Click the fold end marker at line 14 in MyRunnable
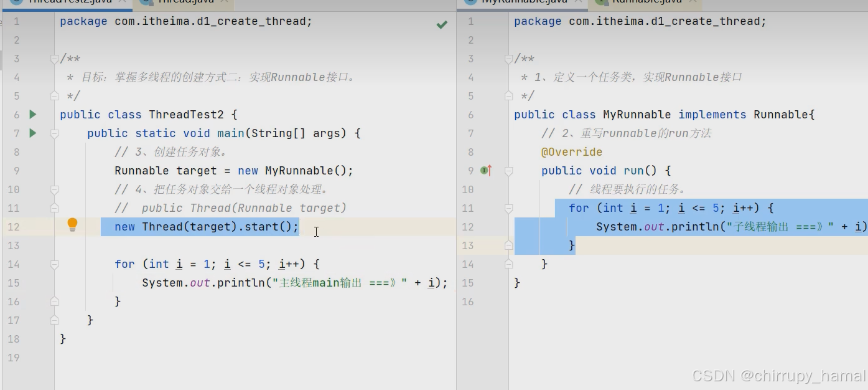Viewport: 868px width, 390px height. [508, 264]
